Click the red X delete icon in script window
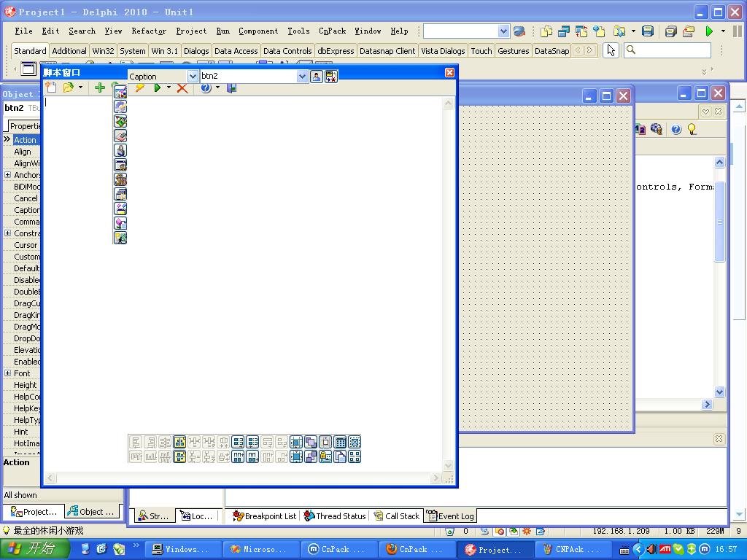Viewport: 747px width, 560px height. click(x=182, y=88)
